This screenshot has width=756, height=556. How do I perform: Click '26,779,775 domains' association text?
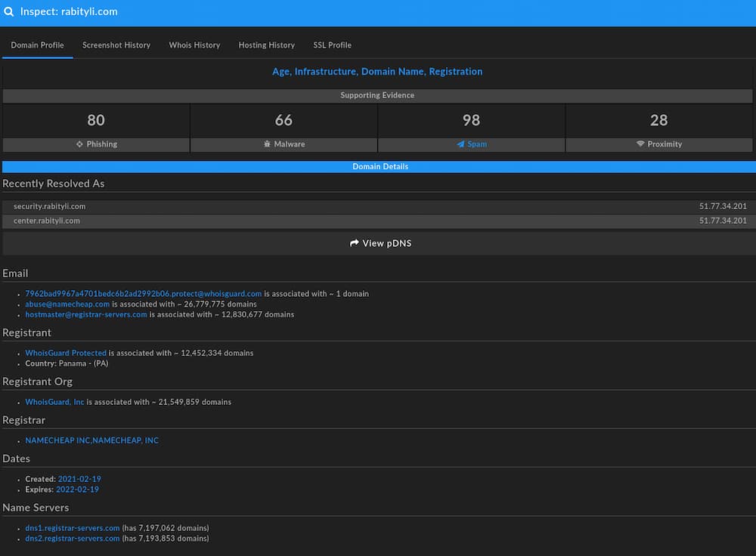click(x=220, y=304)
